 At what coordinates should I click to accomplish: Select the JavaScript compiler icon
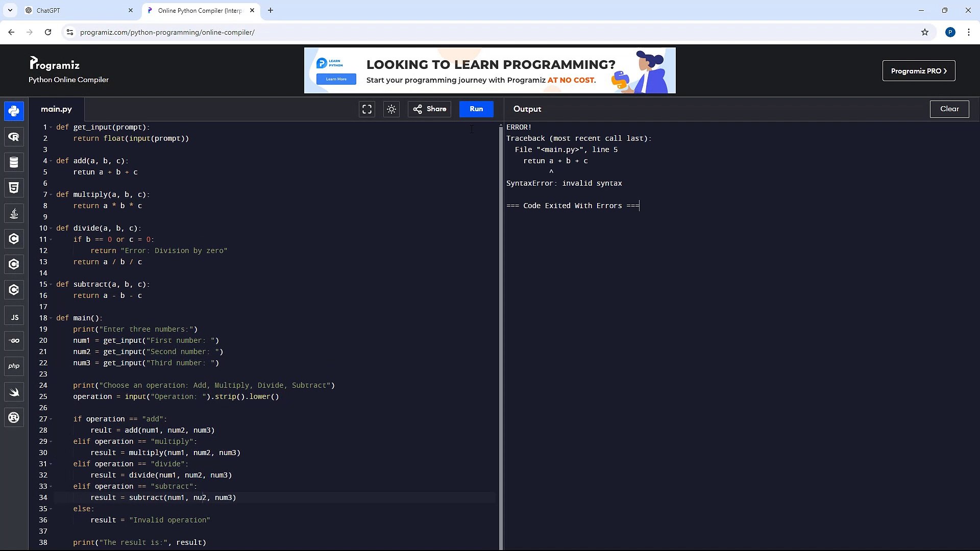pos(14,316)
